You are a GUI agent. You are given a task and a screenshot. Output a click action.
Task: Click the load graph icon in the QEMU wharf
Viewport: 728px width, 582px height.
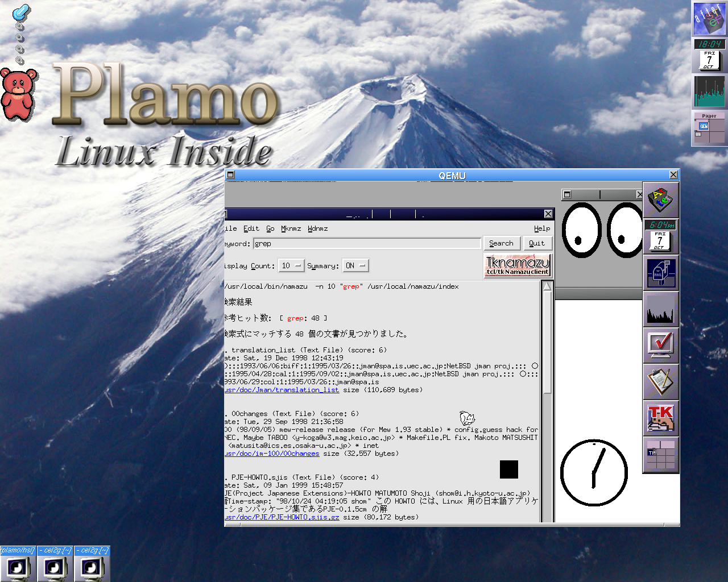(x=661, y=309)
